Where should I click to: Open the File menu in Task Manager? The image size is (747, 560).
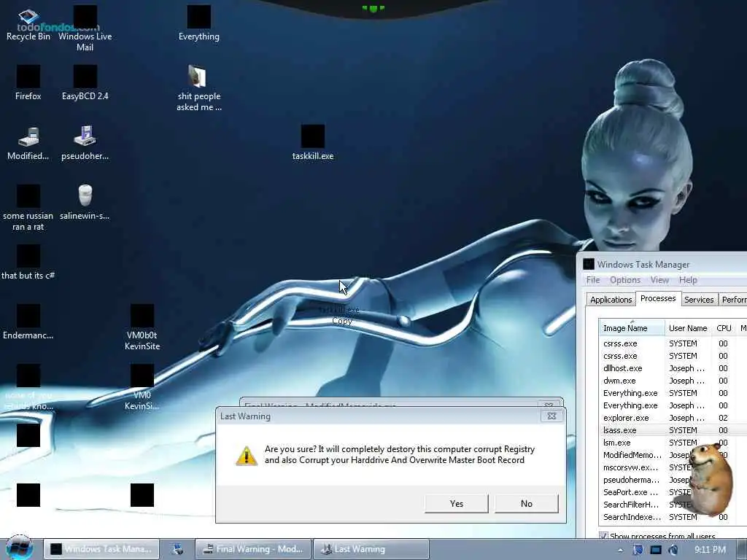pos(593,280)
